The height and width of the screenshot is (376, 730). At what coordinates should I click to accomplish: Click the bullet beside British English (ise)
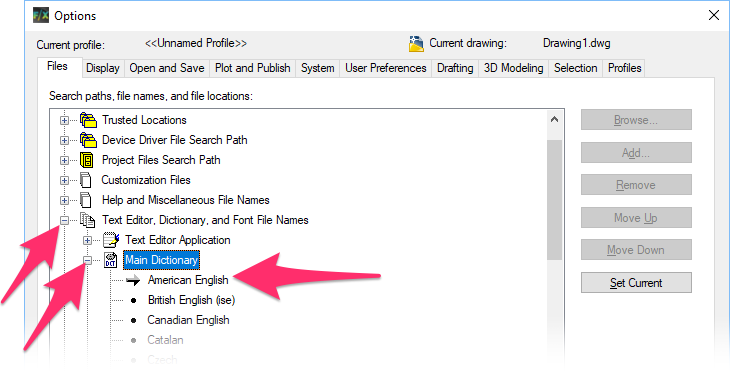134,300
